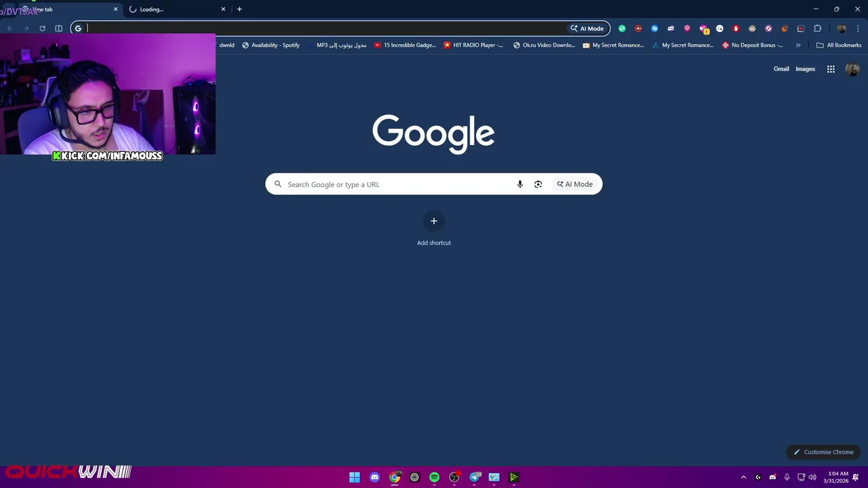This screenshot has height=488, width=868.
Task: Open the Gmail link
Action: click(781, 69)
